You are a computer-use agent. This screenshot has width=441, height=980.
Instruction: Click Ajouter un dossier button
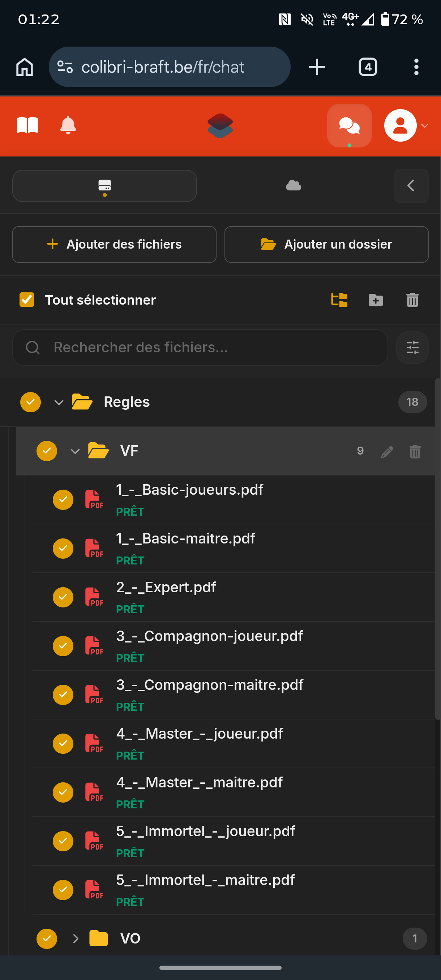(326, 244)
